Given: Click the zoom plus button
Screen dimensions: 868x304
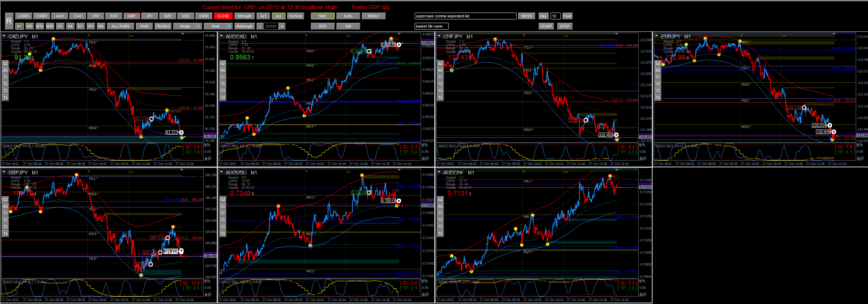Looking at the screenshot, I should point(282,26).
